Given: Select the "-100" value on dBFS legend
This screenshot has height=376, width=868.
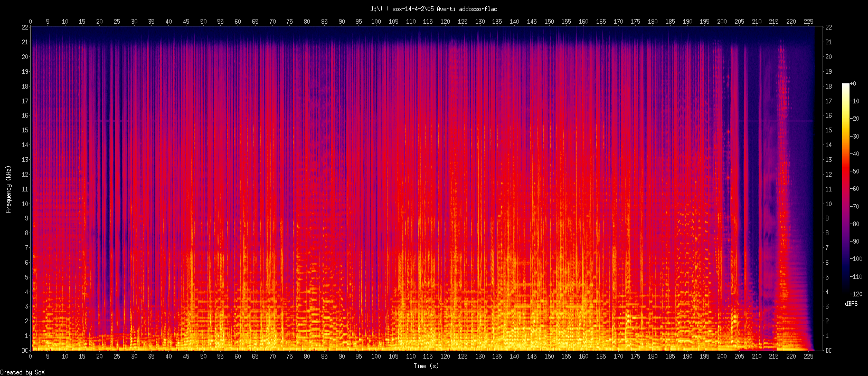Looking at the screenshot, I should tap(856, 259).
